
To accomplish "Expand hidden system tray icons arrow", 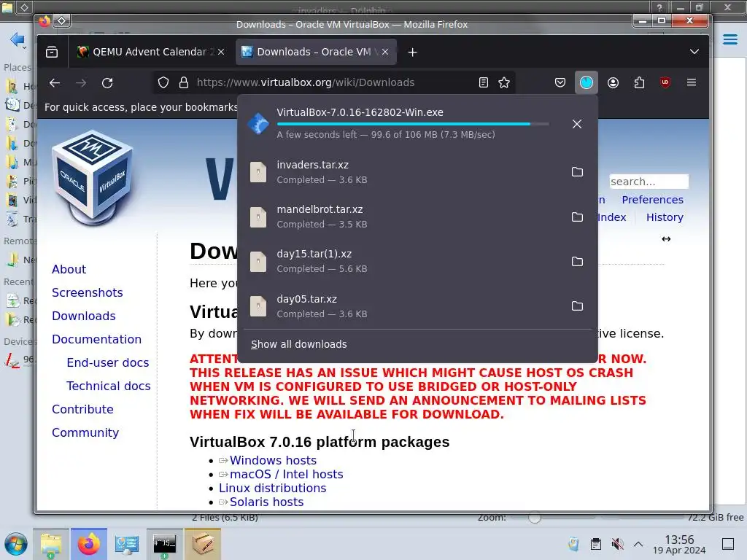I will pyautogui.click(x=638, y=544).
